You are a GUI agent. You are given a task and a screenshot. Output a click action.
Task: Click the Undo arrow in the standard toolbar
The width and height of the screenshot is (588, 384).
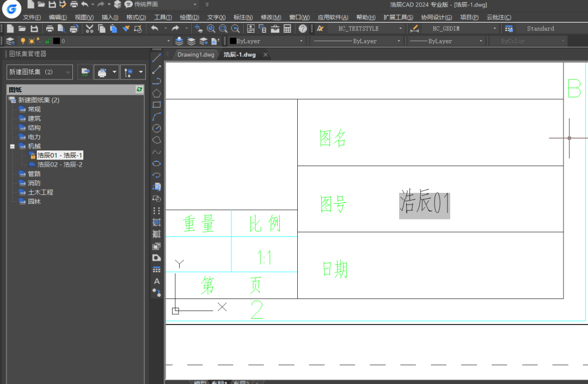point(155,28)
